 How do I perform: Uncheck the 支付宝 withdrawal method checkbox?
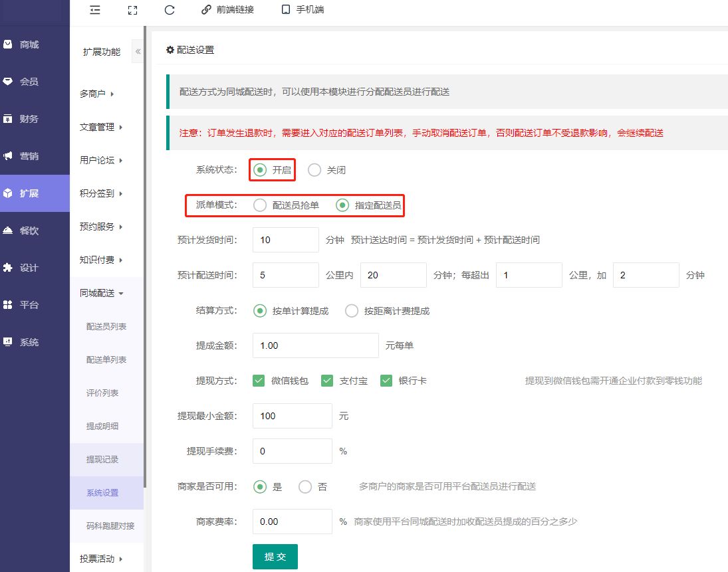tap(327, 381)
